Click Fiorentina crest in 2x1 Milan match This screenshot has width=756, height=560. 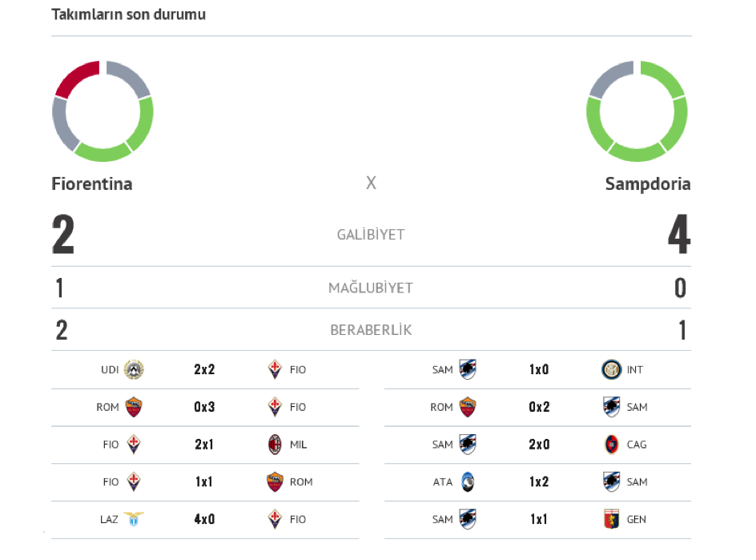[x=134, y=445]
